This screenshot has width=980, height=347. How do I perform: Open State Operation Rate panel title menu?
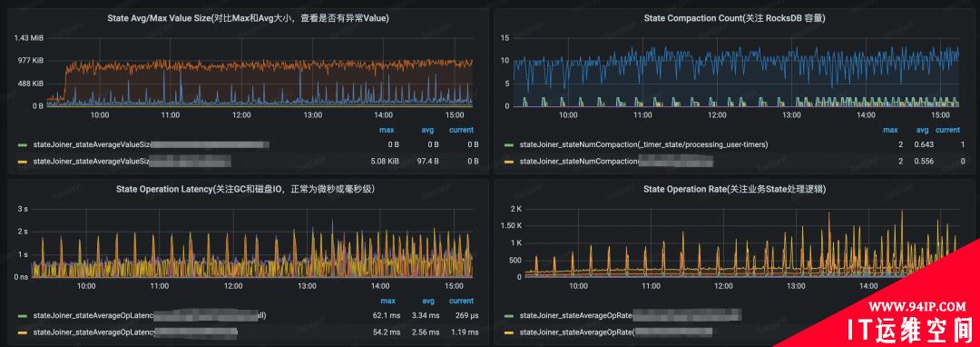click(x=734, y=189)
